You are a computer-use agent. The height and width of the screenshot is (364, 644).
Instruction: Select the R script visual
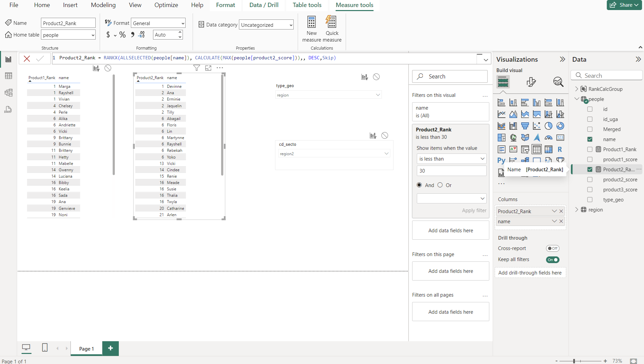[560, 149]
